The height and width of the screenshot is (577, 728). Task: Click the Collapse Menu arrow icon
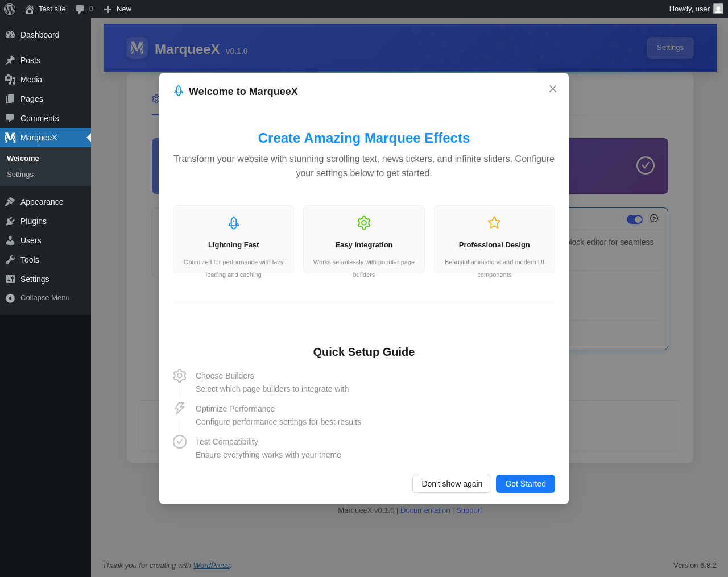click(x=10, y=298)
